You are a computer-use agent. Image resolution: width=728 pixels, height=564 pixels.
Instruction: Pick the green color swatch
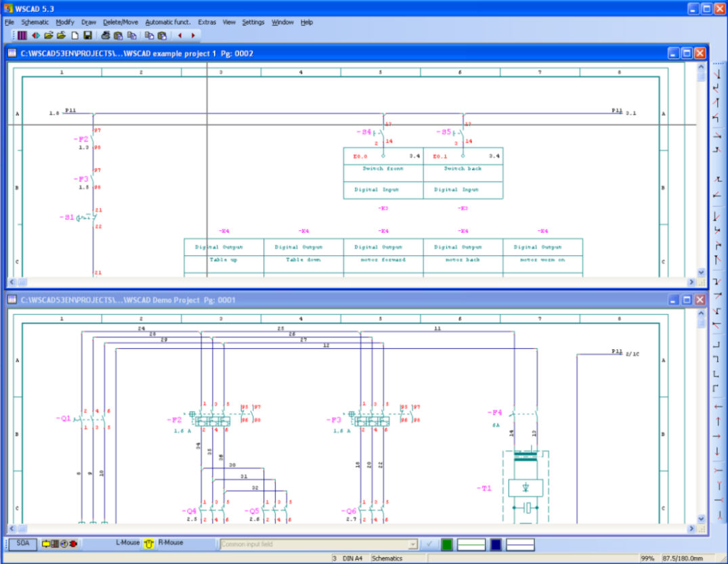[447, 544]
